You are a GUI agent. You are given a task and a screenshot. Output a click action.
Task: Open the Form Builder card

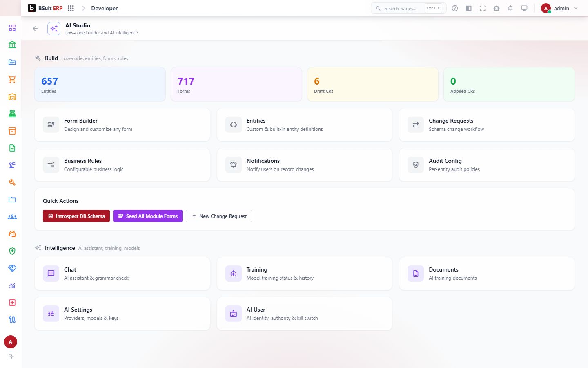[x=122, y=125]
